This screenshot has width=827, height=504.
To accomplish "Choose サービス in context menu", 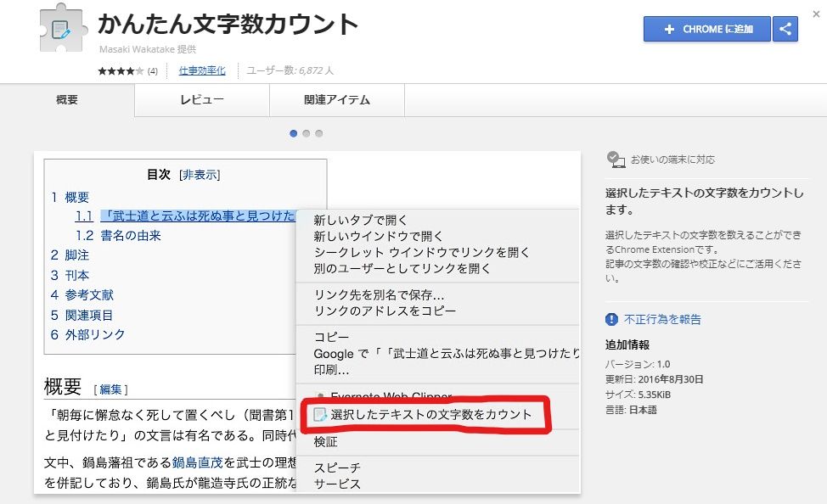I will pos(337,484).
